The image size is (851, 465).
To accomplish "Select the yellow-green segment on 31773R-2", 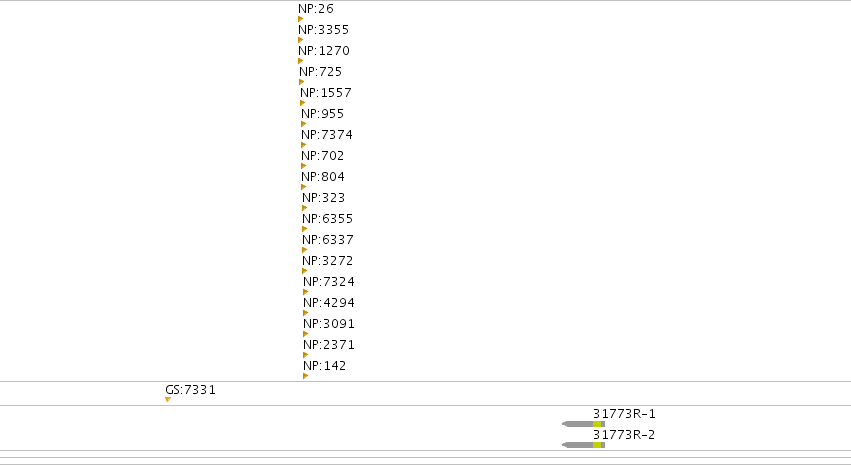I will coord(597,445).
